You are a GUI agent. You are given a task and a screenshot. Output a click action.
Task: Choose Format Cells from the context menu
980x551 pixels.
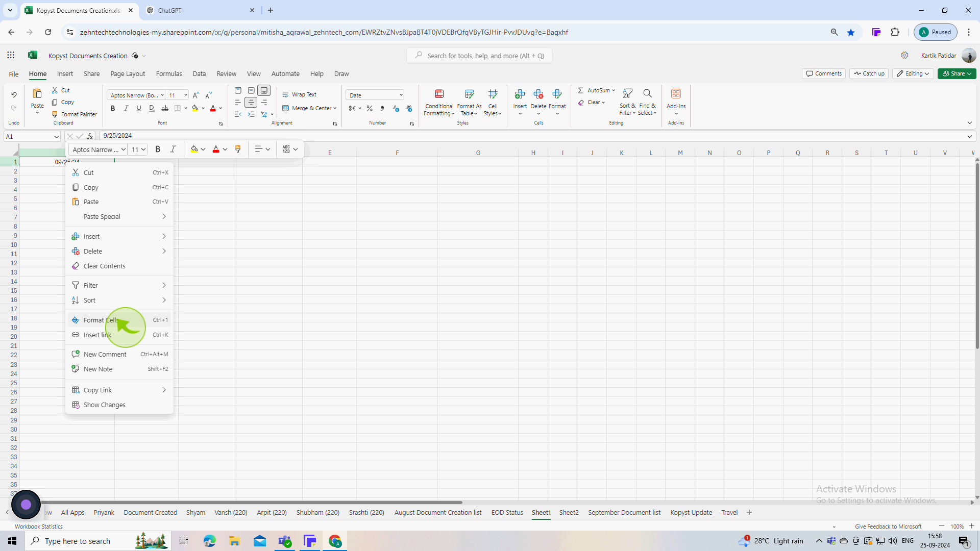(x=119, y=320)
